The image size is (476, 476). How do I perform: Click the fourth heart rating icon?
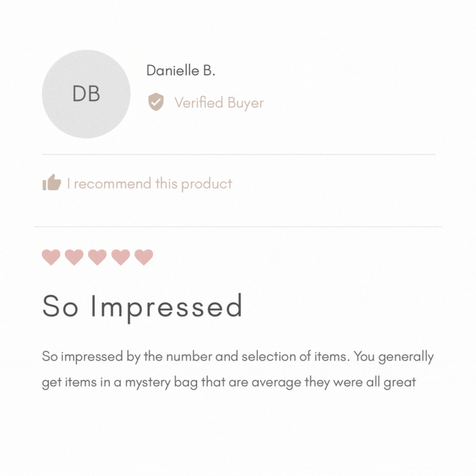(121, 257)
